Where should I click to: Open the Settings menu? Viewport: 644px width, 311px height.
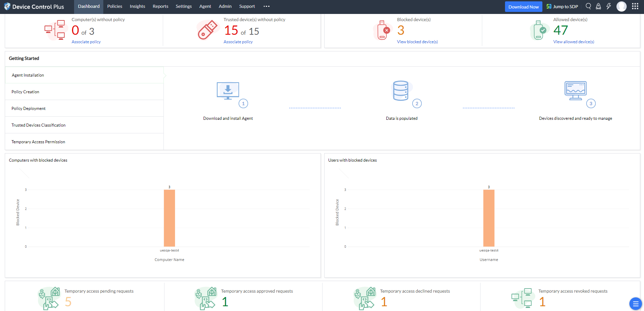click(184, 6)
